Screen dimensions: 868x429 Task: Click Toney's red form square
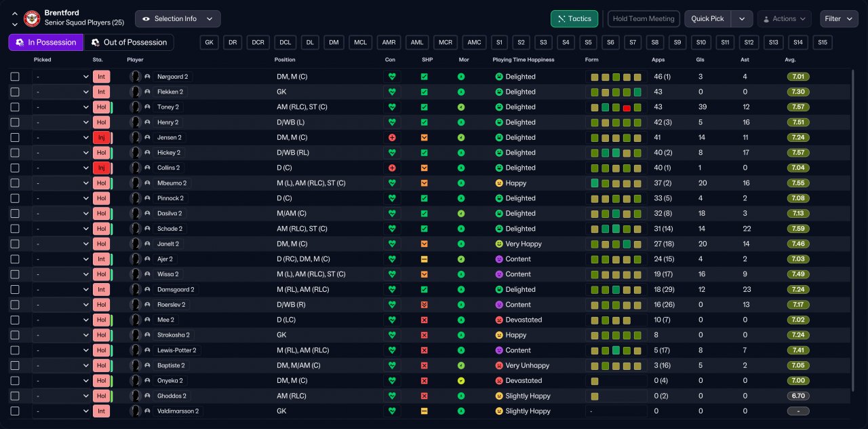point(627,107)
